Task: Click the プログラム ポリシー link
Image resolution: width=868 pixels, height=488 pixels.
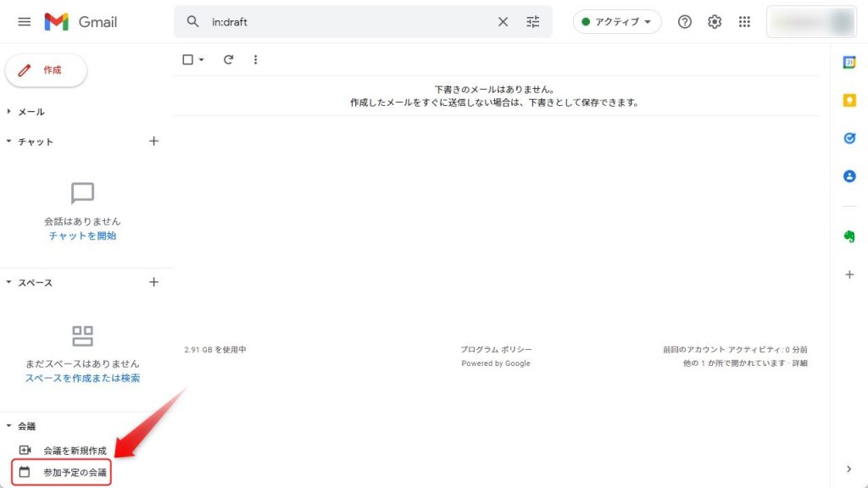Action: (496, 350)
